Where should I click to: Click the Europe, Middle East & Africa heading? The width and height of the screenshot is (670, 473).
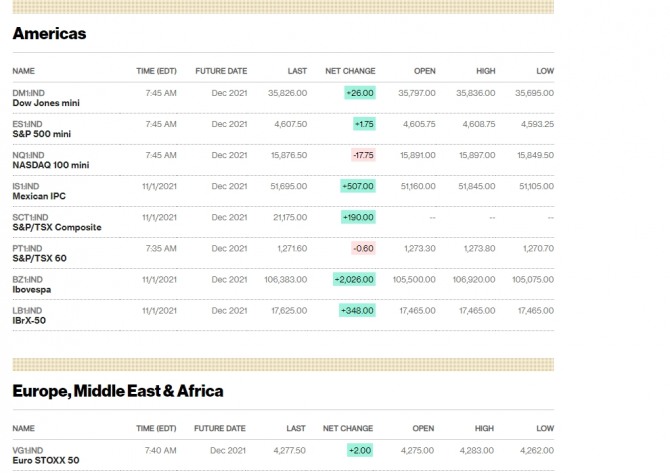[x=117, y=390]
